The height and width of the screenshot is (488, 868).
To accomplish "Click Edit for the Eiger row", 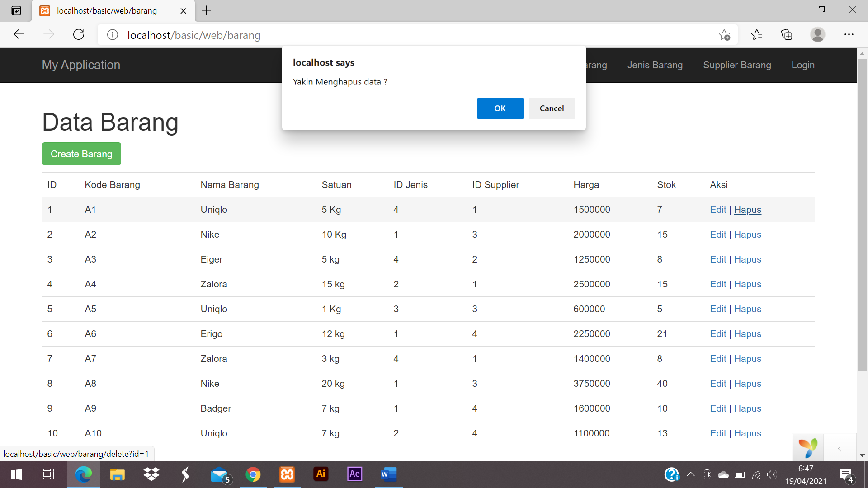I will 717,259.
